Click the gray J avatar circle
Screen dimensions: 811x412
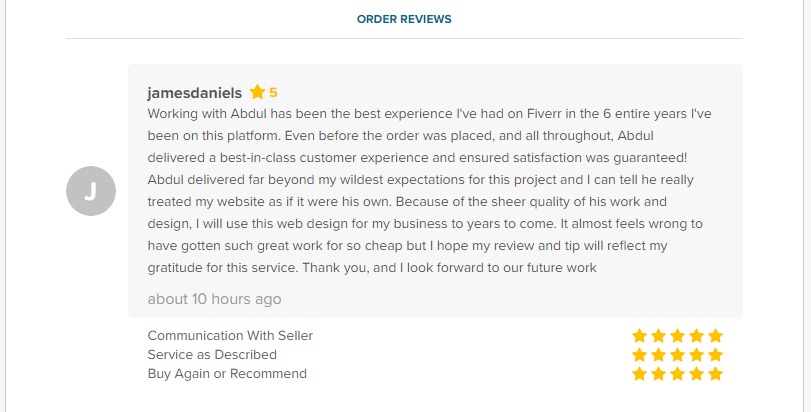(90, 191)
